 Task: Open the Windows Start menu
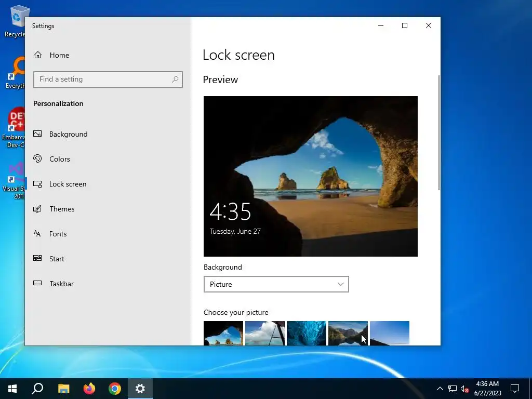pos(12,389)
